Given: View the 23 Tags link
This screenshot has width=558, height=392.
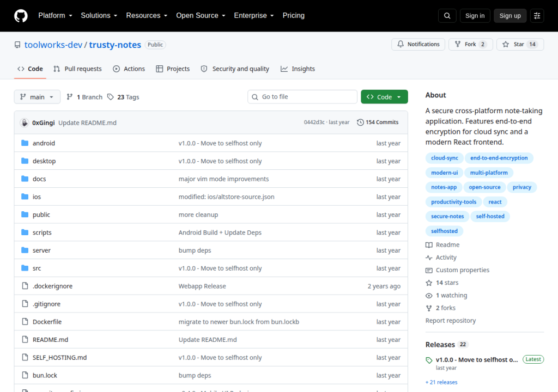Looking at the screenshot, I should coord(123,97).
